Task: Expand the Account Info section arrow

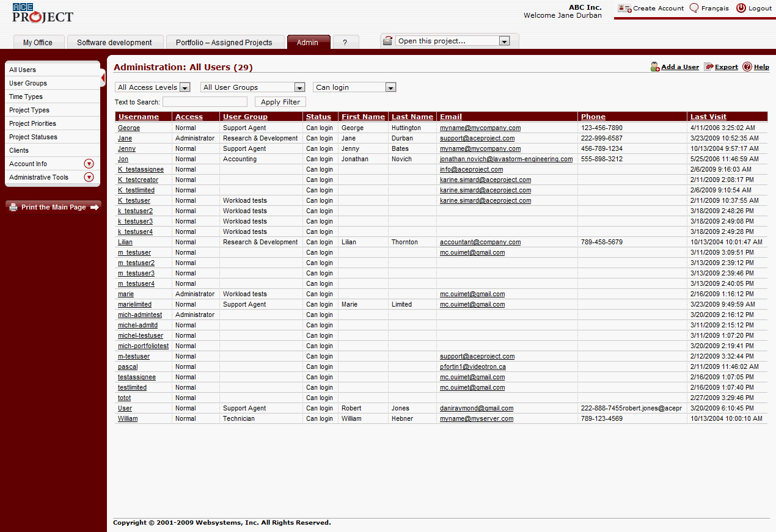Action: coord(89,164)
